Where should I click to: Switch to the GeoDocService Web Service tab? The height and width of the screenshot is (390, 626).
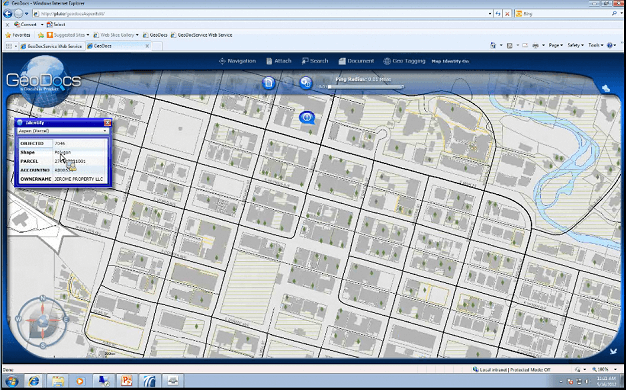(52, 46)
